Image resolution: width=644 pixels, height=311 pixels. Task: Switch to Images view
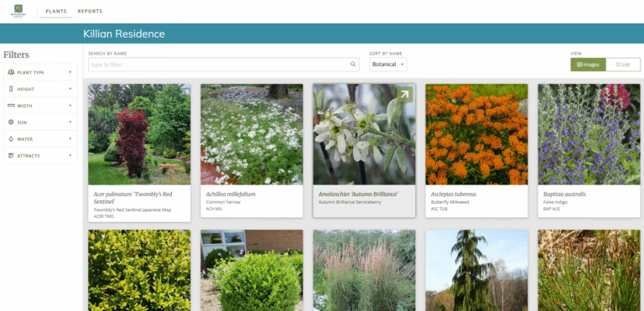pyautogui.click(x=588, y=65)
